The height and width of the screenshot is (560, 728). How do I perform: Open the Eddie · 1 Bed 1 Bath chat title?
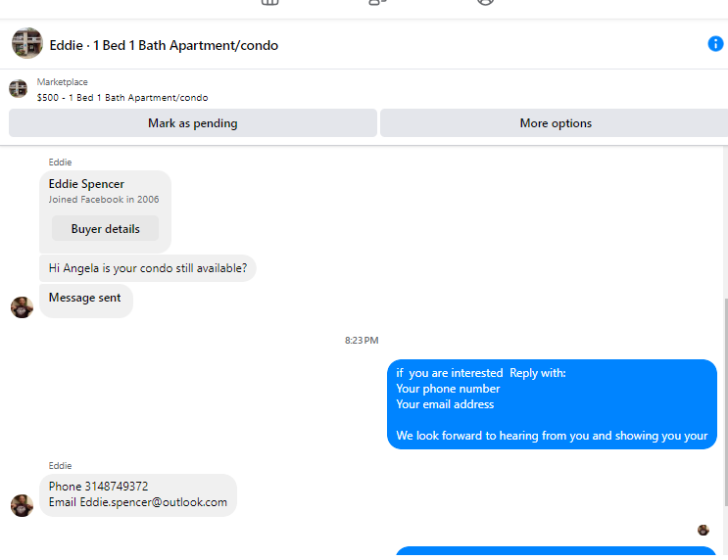(164, 45)
